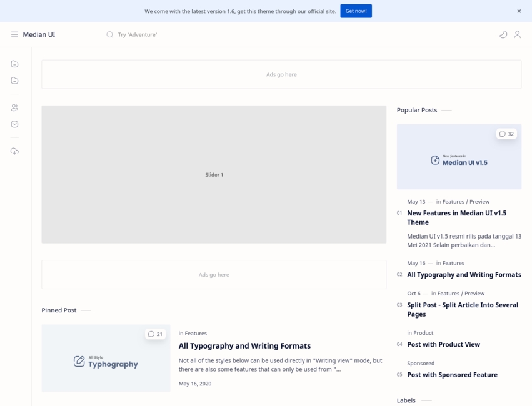Open the user profile icon
532x406 pixels.
(517, 34)
